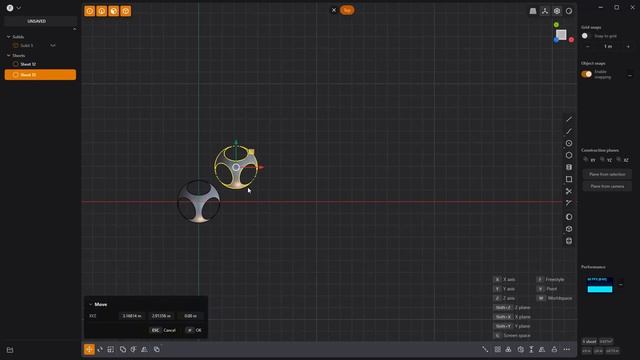Toggle visibility circle of Solid 1

pos(16,45)
